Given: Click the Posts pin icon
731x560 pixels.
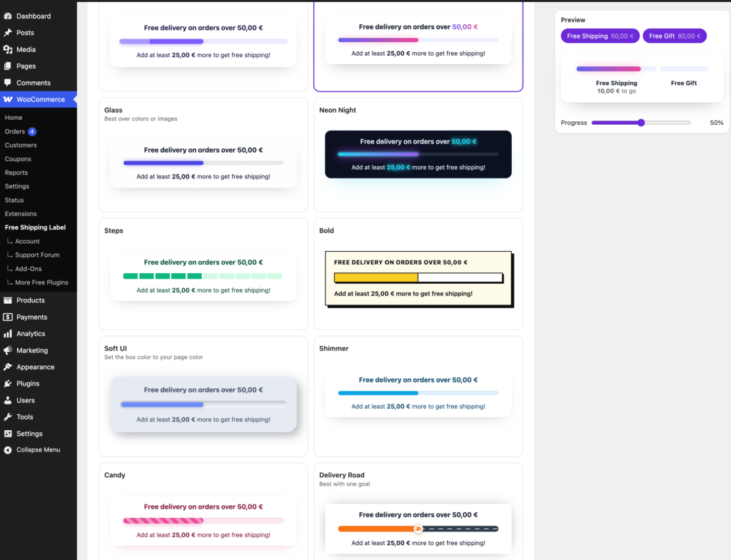Looking at the screenshot, I should point(8,33).
